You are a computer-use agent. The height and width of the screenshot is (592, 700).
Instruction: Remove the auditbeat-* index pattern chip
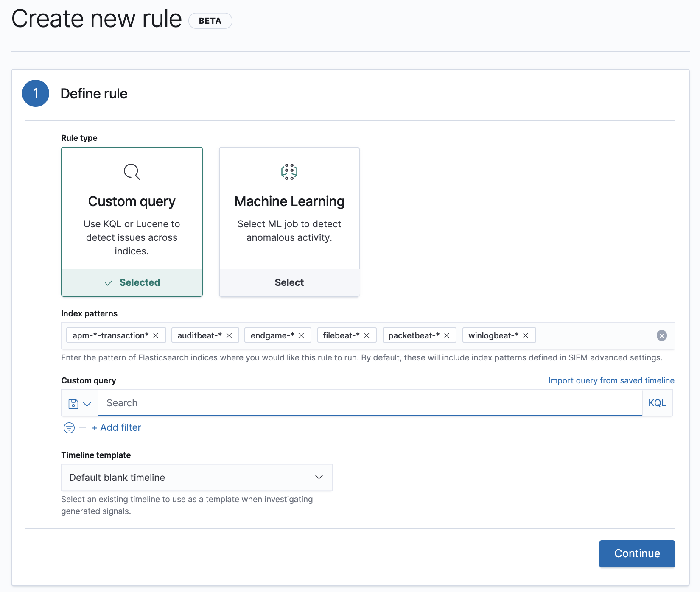230,335
